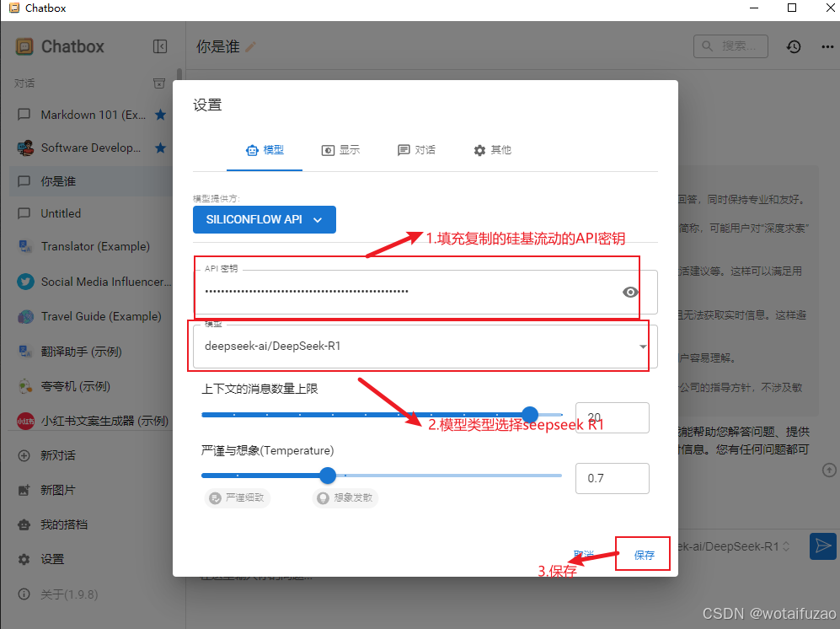The image size is (840, 629).
Task: Click the 新对话 sidebar entry
Action: 90,456
